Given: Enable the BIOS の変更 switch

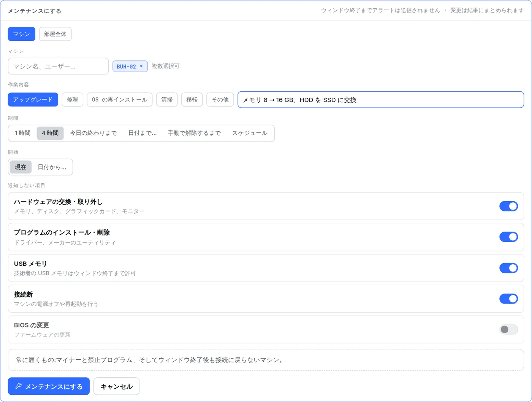Looking at the screenshot, I should pos(508,329).
